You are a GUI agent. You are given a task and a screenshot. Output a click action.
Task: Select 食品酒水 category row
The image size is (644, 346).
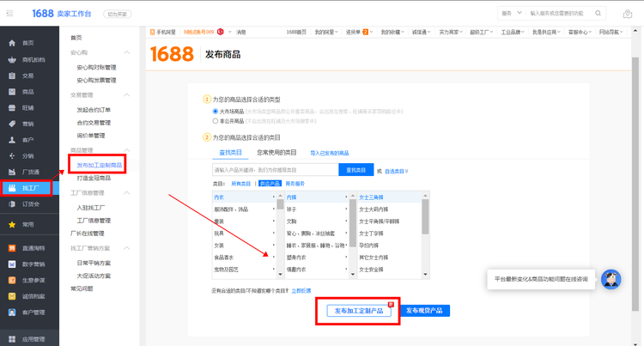244,258
